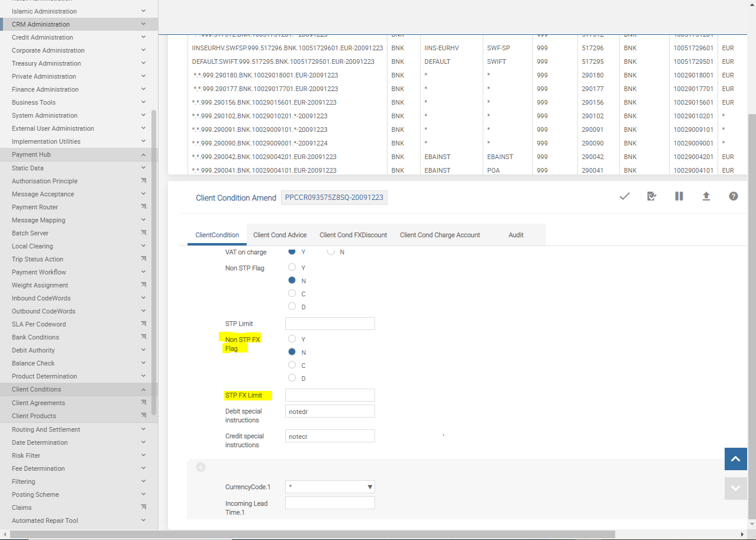Click the bottom horizontal scrollbar
756x540 pixels.
click(312, 535)
